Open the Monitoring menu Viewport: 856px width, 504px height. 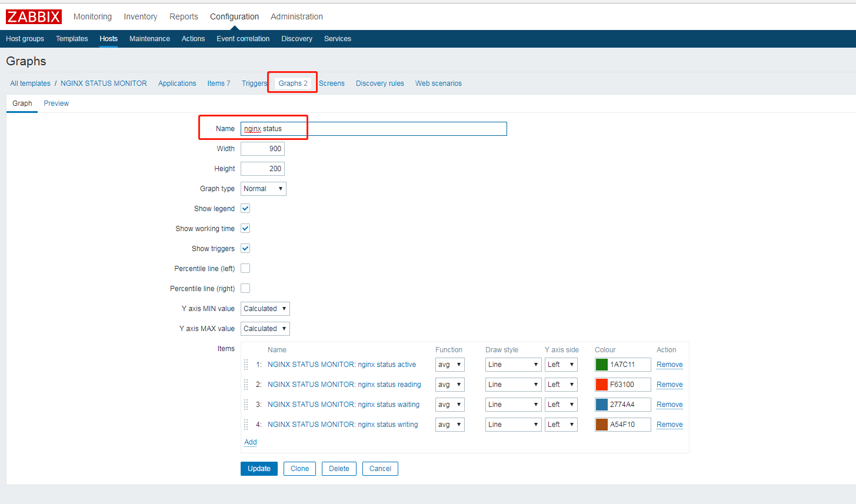92,16
